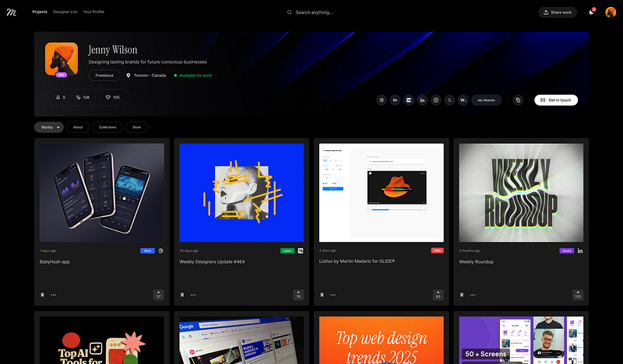This screenshot has height=364, width=623.
Task: Copy profile link with the copy icon
Action: click(x=518, y=100)
